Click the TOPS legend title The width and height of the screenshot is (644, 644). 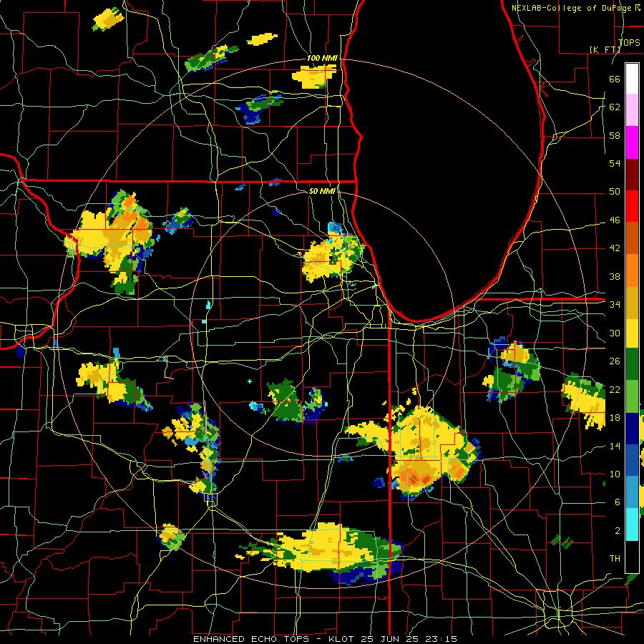point(629,42)
